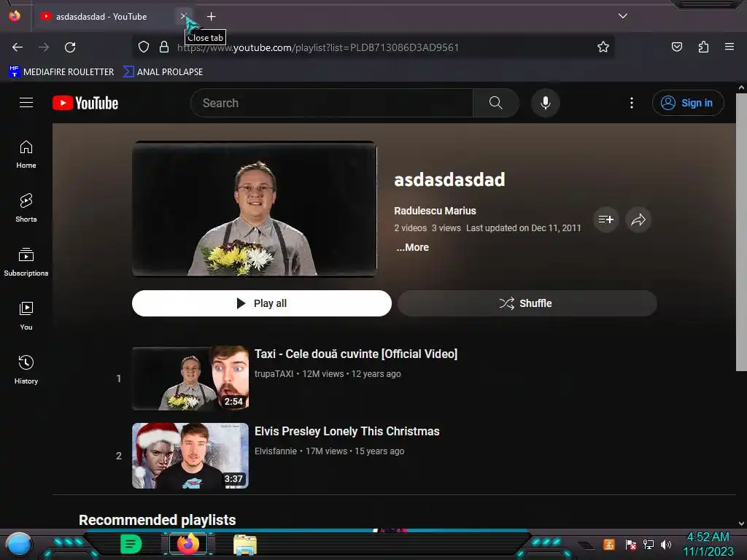Open the YouTube guide hamburger menu

26,103
